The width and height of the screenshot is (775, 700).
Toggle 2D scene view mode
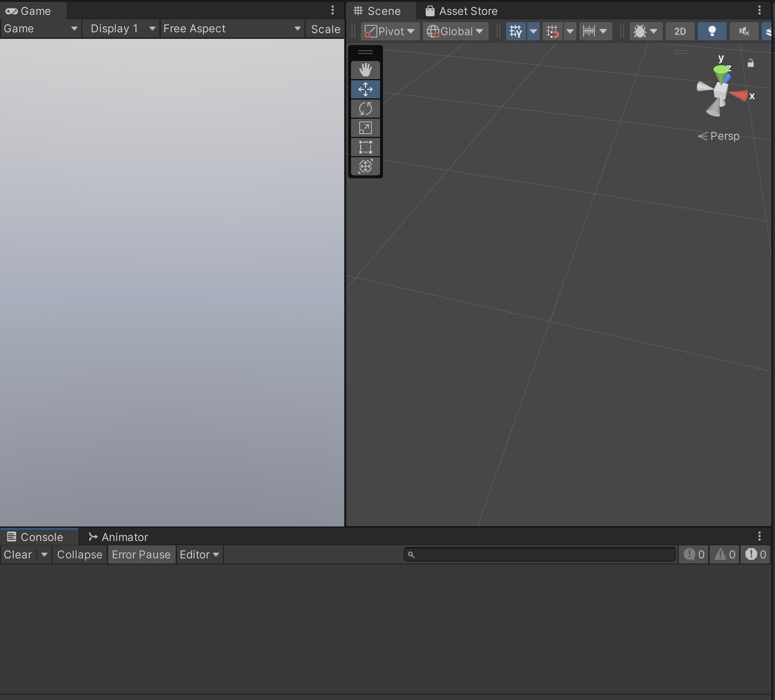click(680, 31)
